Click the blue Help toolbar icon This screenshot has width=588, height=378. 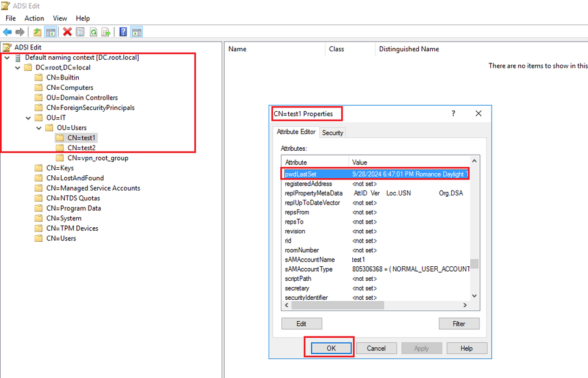pyautogui.click(x=123, y=32)
